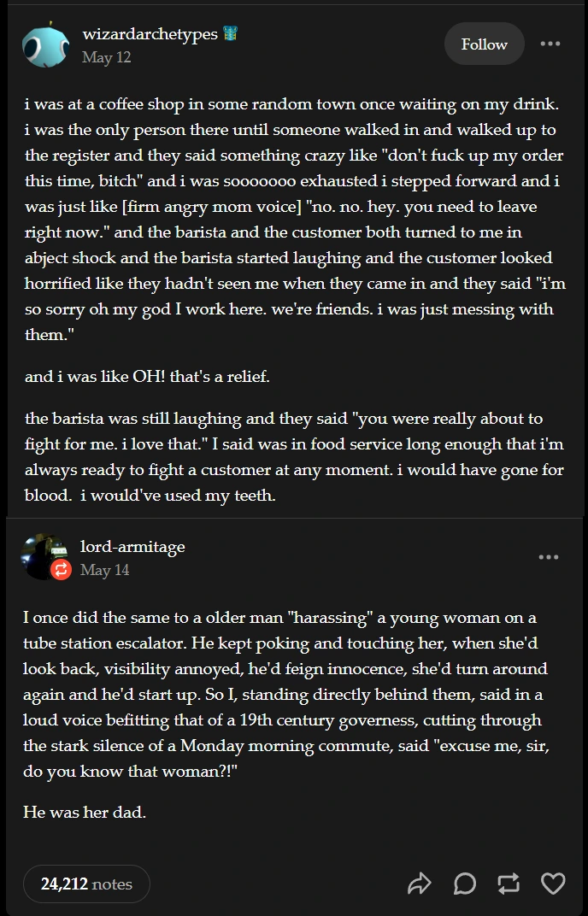Viewport: 588px width, 916px height.
Task: Click the original post body text
Action: coord(294,256)
